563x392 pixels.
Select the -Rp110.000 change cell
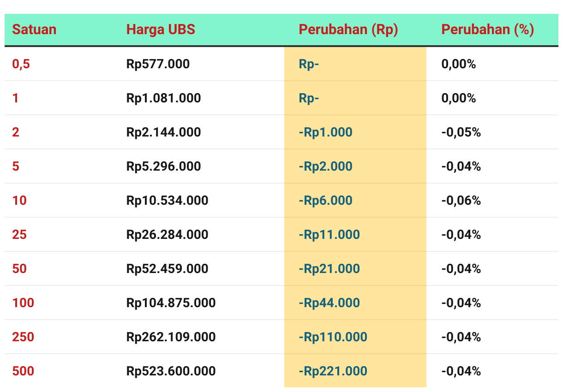[x=333, y=337]
